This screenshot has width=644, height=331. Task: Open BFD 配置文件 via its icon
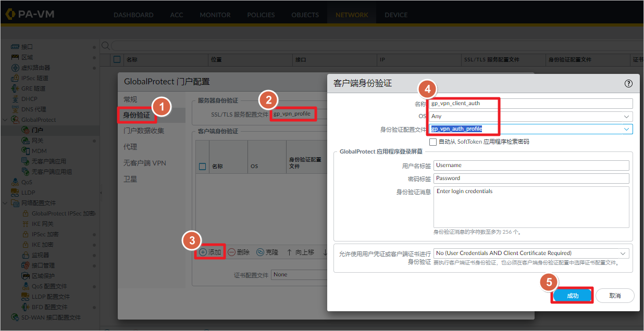(x=26, y=307)
